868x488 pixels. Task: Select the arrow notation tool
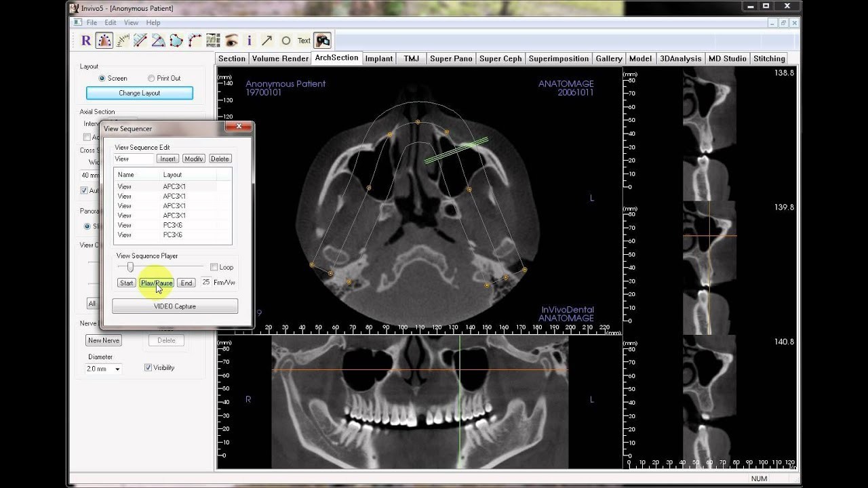click(267, 41)
